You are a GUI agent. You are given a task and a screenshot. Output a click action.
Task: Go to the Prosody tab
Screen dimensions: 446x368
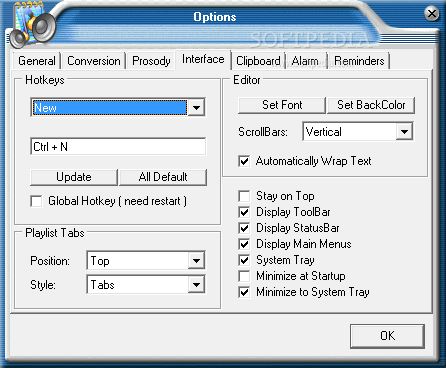[151, 61]
